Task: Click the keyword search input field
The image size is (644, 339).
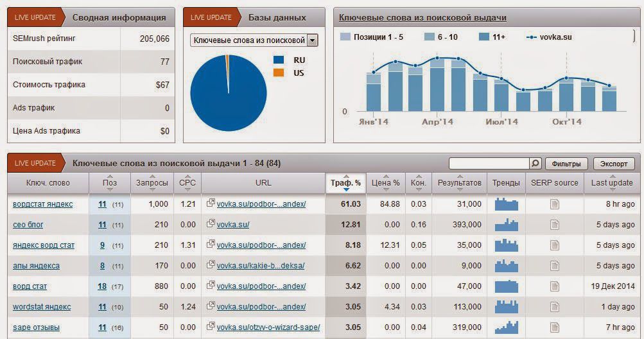Action: coord(489,163)
